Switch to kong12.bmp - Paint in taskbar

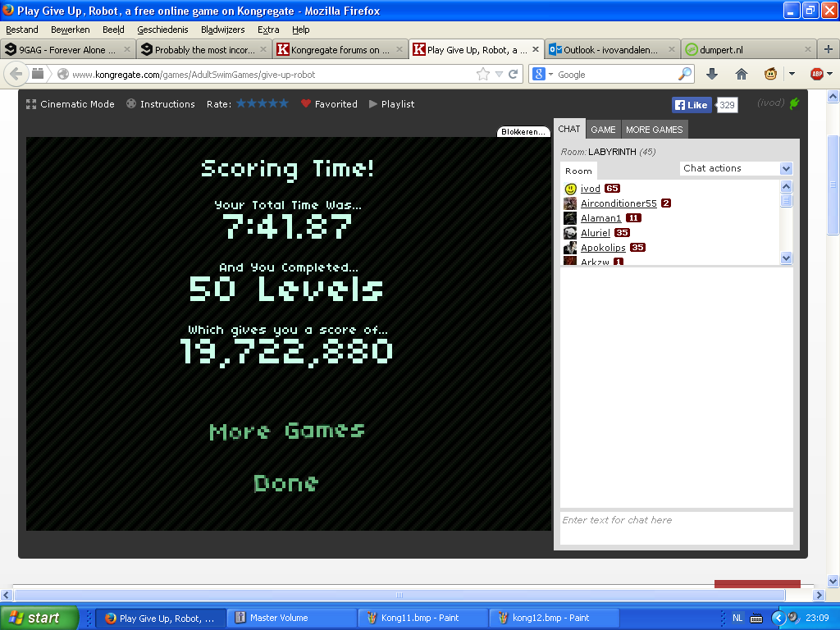(553, 619)
